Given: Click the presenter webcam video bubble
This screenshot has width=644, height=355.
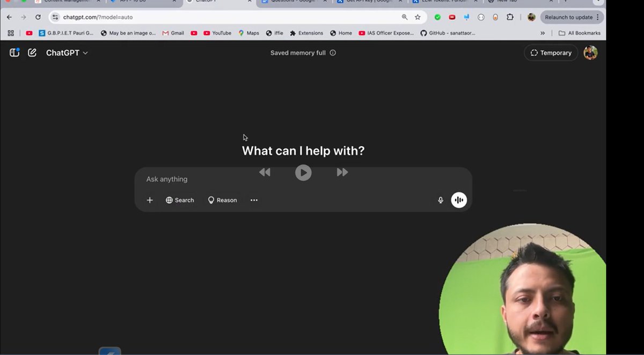Looking at the screenshot, I should point(522,290).
